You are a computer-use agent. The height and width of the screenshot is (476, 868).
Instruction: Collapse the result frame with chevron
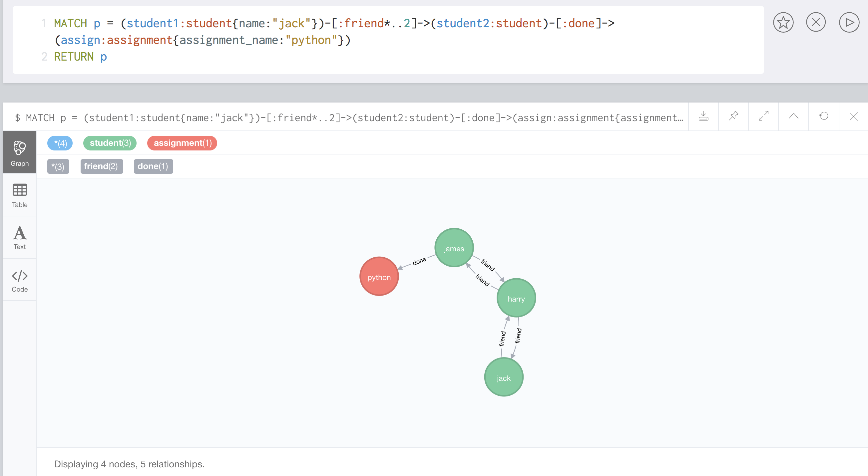[793, 117]
